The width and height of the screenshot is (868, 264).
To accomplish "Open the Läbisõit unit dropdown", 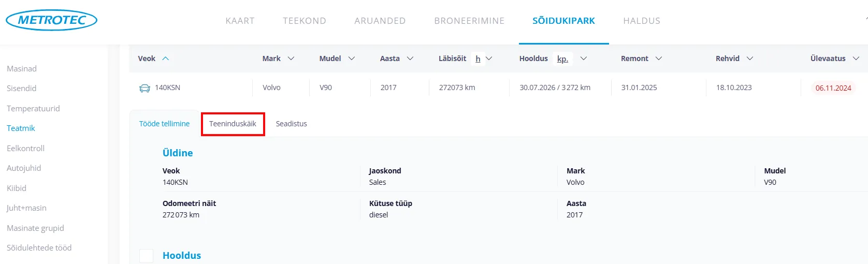I will 489,58.
